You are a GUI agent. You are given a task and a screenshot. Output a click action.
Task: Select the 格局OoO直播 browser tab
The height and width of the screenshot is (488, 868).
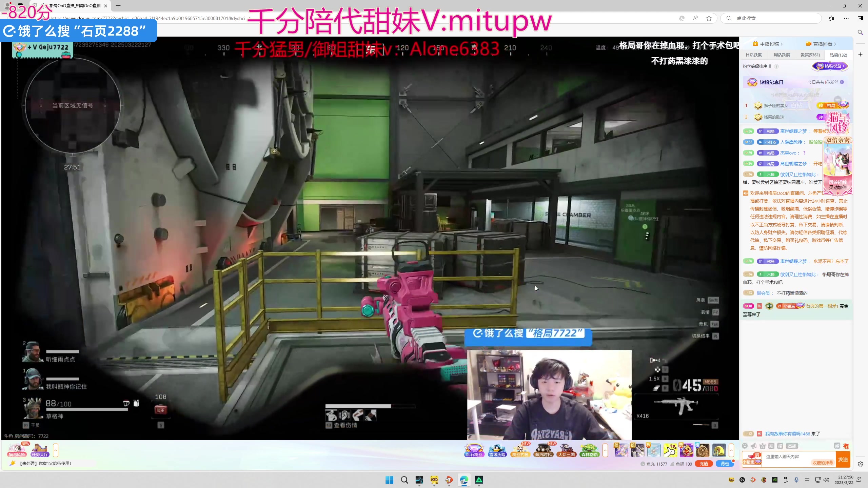coord(70,6)
